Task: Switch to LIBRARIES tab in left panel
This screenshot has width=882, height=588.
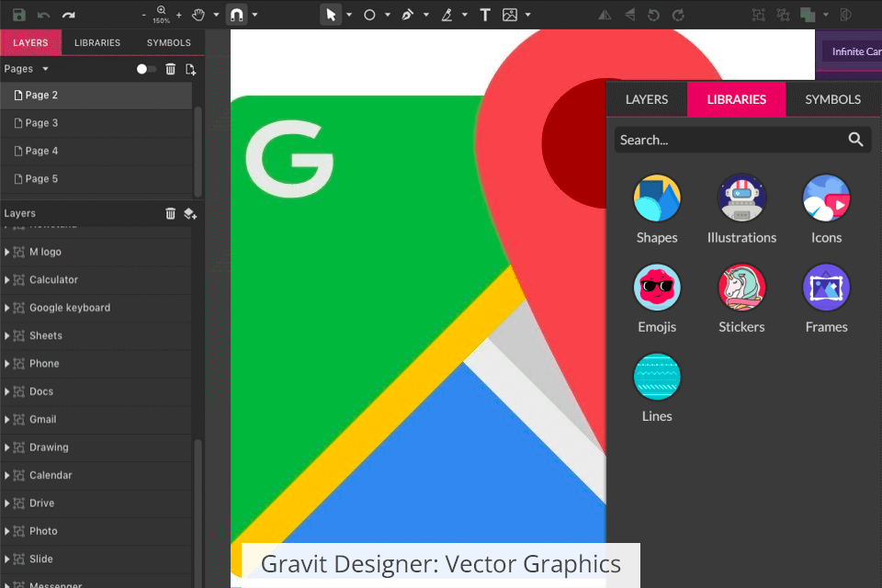Action: (x=97, y=43)
